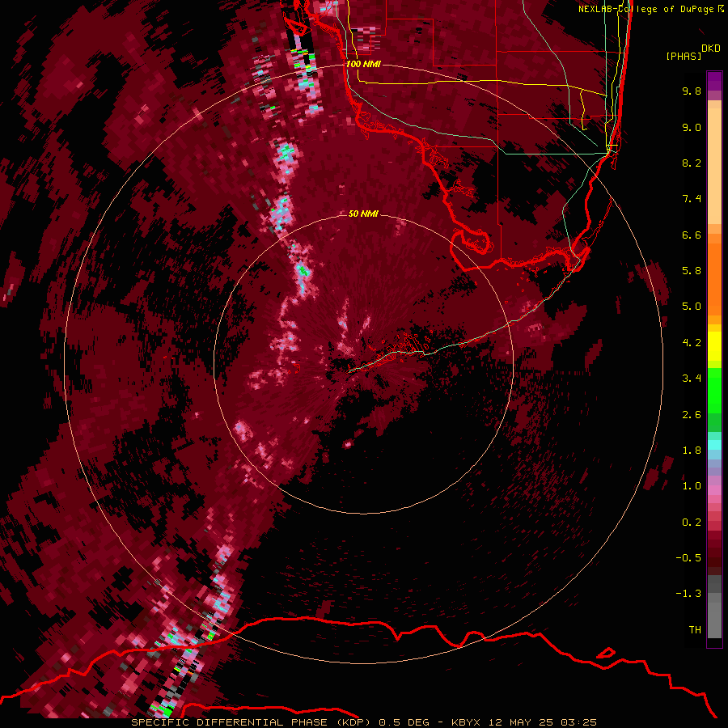Click the "50 NMI" range ring label
728x728 pixels.
[x=363, y=214]
